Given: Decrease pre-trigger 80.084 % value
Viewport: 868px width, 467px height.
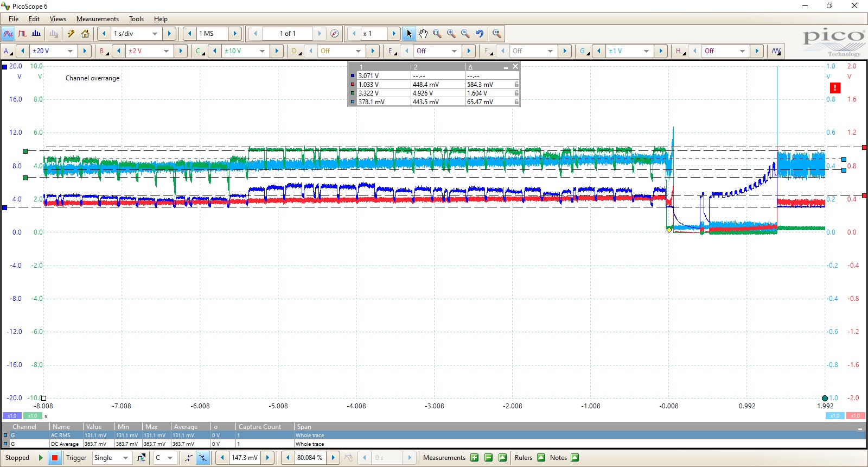Looking at the screenshot, I should (288, 458).
